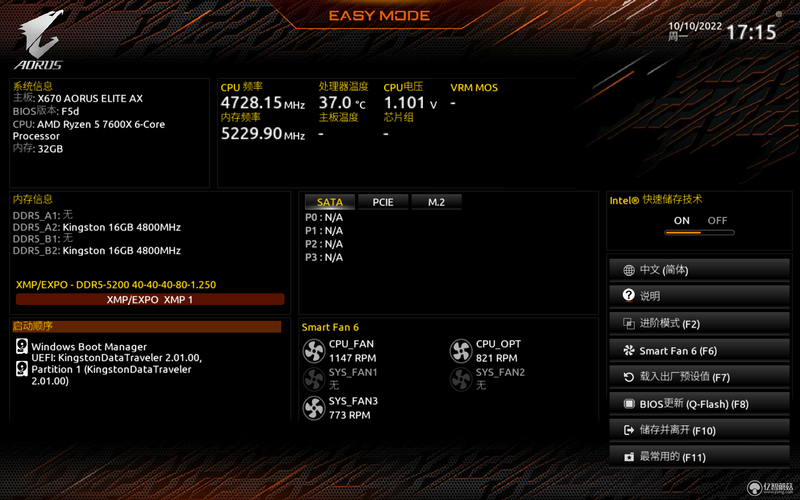The image size is (800, 500).
Task: Click the globe language icon
Action: (629, 270)
